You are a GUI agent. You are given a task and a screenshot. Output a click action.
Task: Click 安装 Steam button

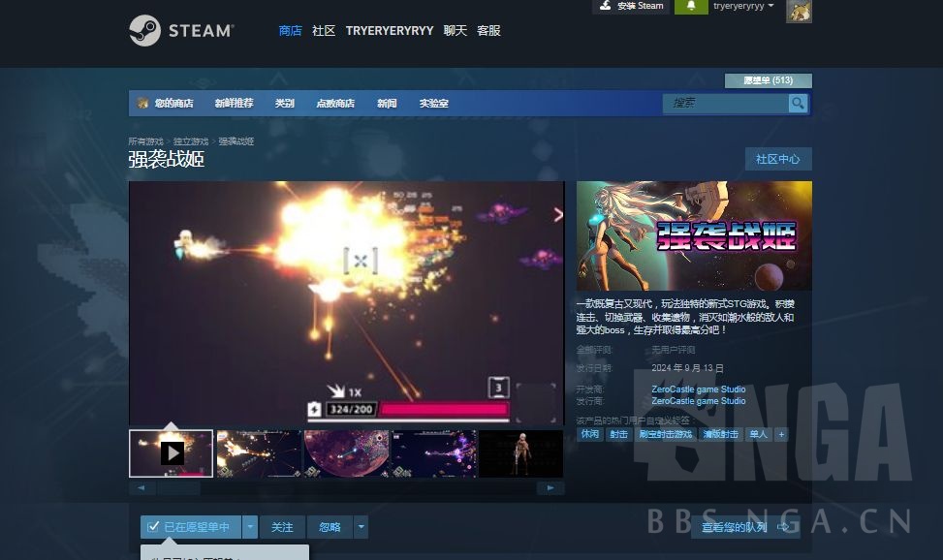click(632, 6)
